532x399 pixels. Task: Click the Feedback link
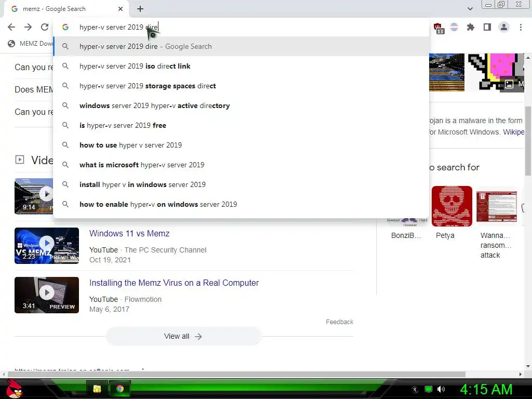click(339, 322)
